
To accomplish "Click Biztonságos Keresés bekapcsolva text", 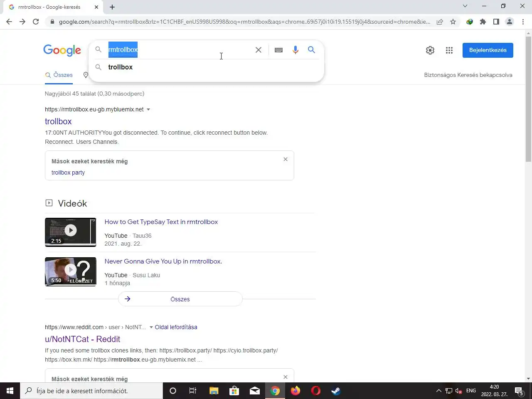I will [x=468, y=75].
